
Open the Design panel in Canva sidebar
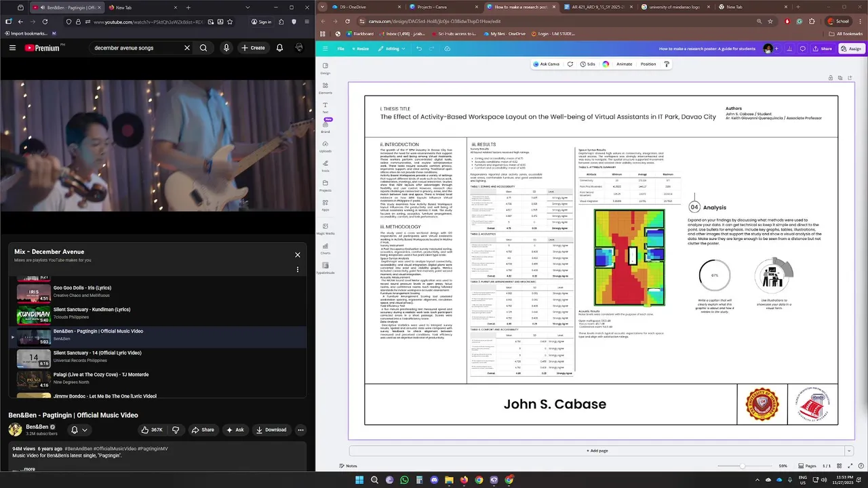325,68
